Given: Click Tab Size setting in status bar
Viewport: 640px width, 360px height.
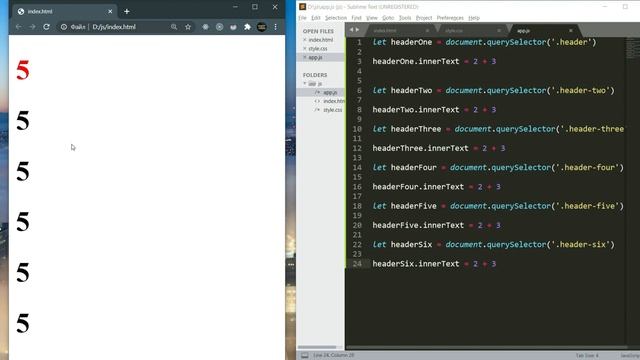Looking at the screenshot, I should [x=587, y=356].
